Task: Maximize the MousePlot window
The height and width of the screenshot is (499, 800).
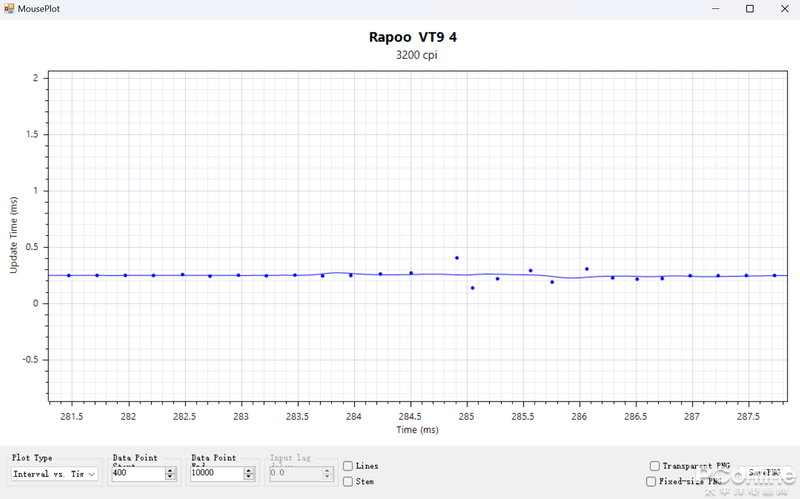Action: 750,8
